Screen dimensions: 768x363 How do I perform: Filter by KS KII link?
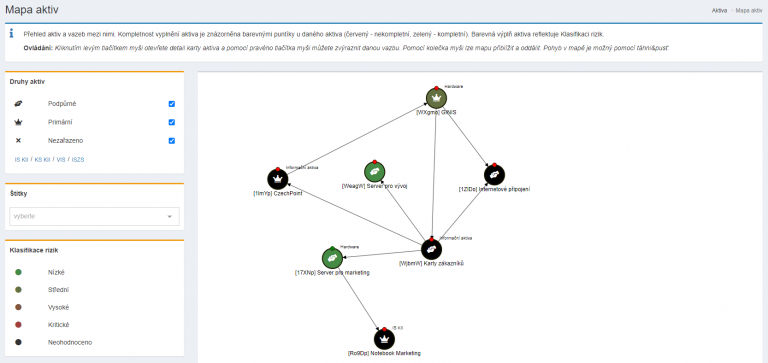click(x=43, y=160)
